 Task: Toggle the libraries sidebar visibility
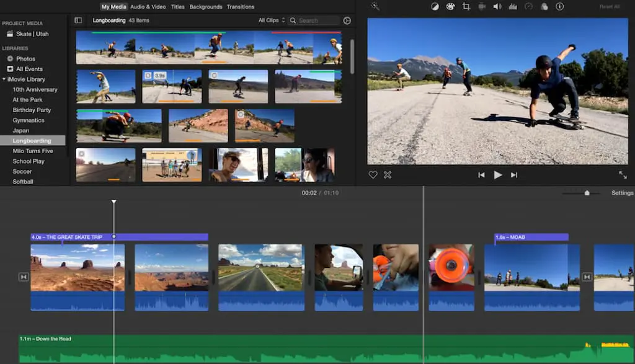click(78, 20)
